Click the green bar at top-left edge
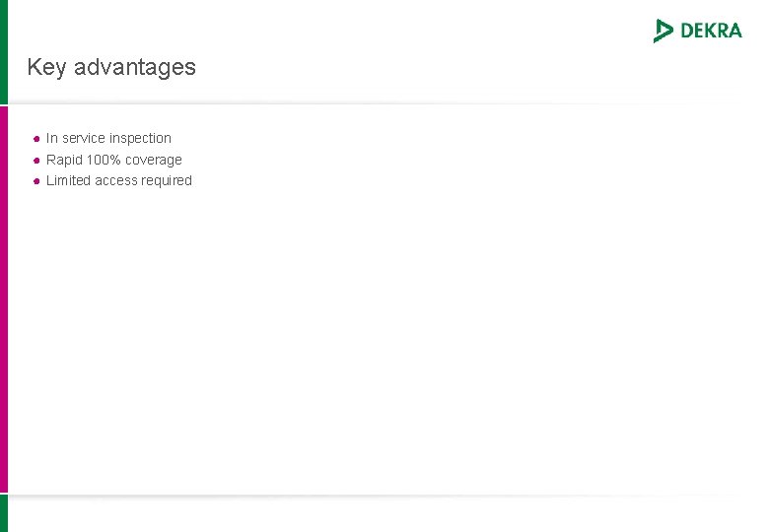The width and height of the screenshot is (769, 532). coord(4,51)
